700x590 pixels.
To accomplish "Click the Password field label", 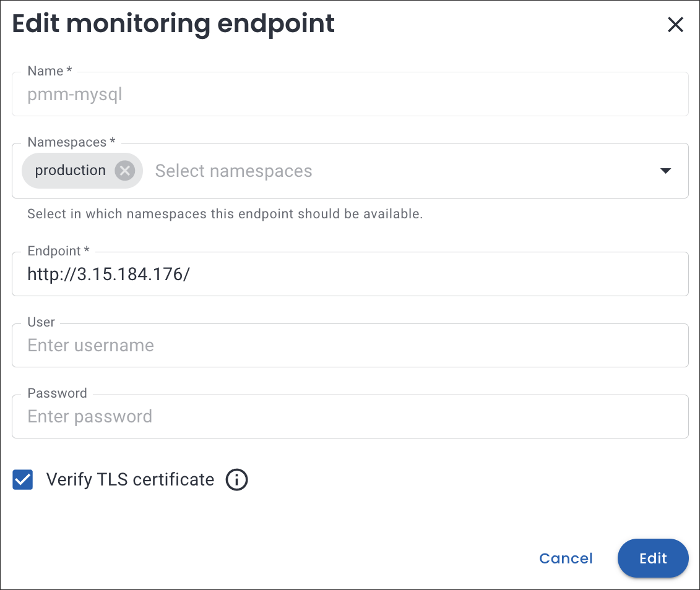I will (x=57, y=393).
